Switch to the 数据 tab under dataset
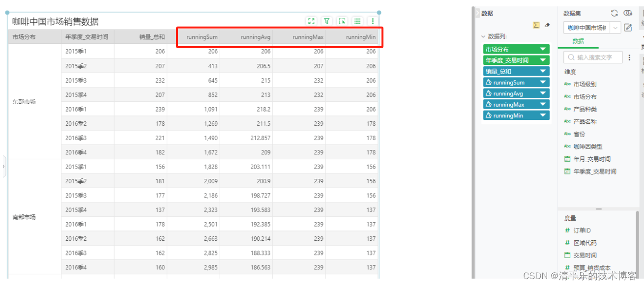Viewport: 644px width, 285px height. pos(578,41)
